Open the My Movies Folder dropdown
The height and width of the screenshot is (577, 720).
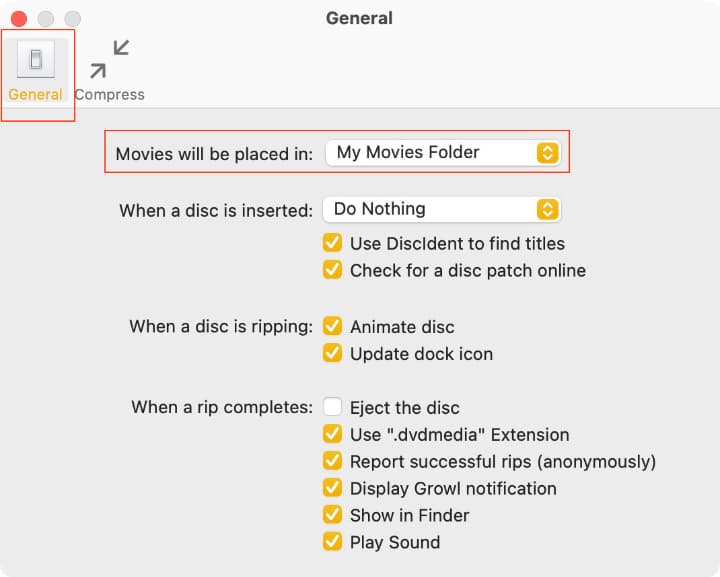tap(443, 153)
